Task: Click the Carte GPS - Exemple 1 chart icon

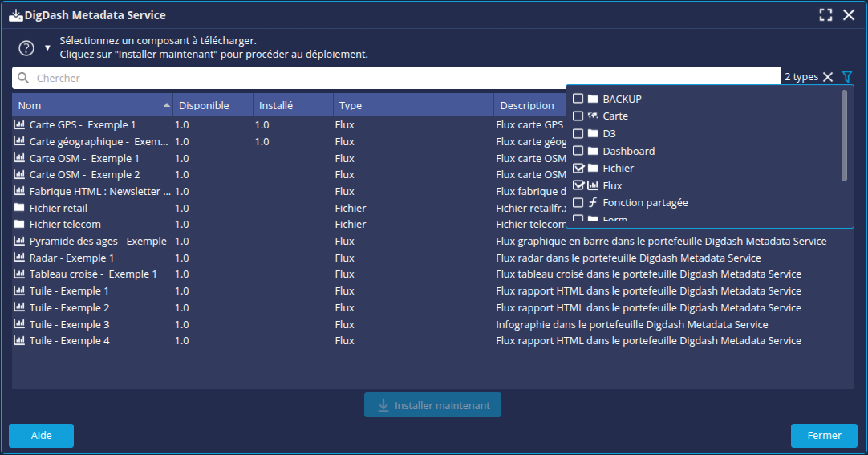Action: click(19, 125)
